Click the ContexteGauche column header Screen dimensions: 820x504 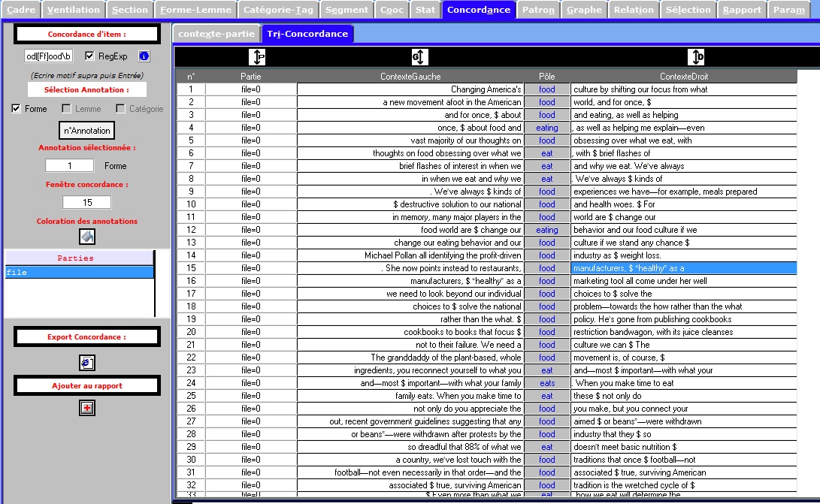(410, 77)
